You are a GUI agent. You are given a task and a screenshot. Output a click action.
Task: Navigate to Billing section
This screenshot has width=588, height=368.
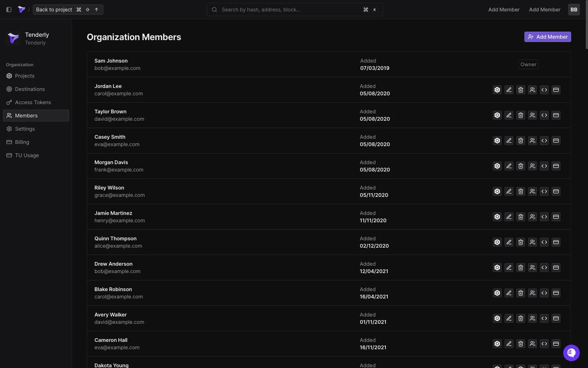36,142
